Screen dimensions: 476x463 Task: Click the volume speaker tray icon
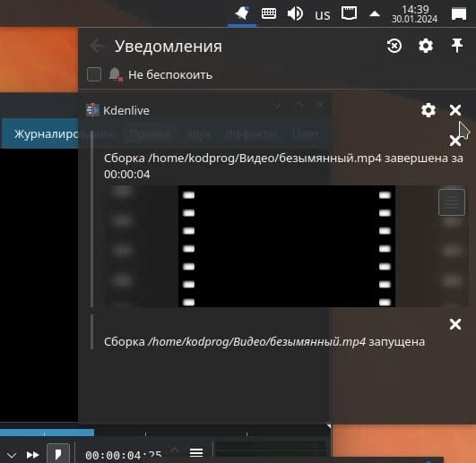coord(295,14)
